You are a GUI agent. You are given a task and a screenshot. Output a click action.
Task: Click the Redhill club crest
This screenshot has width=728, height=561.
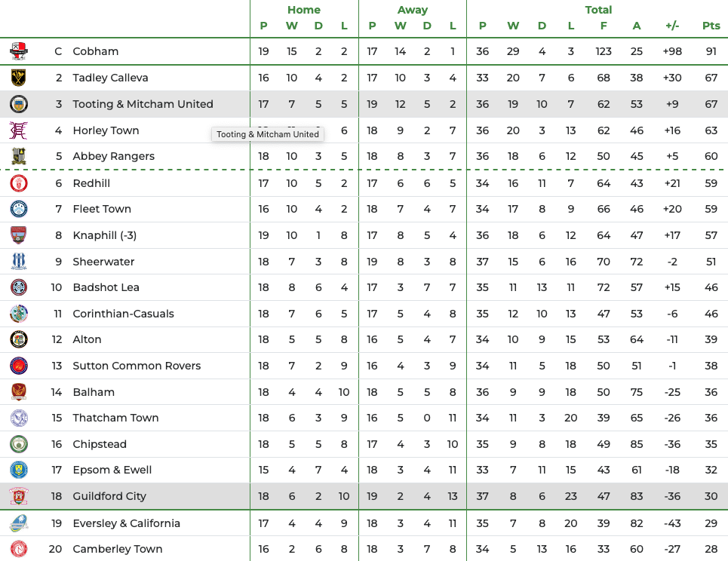(x=19, y=183)
